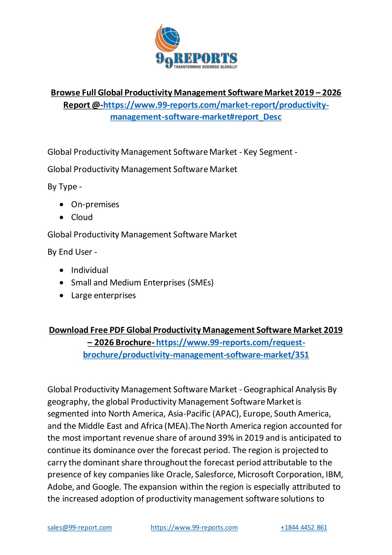
Task: Open the request-brochure download link
Action: [x=196, y=348]
